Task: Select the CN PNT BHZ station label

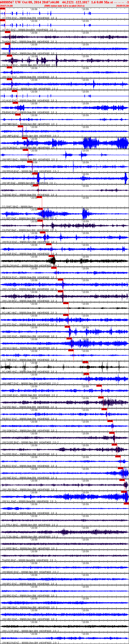Action: (x=29, y=230)
